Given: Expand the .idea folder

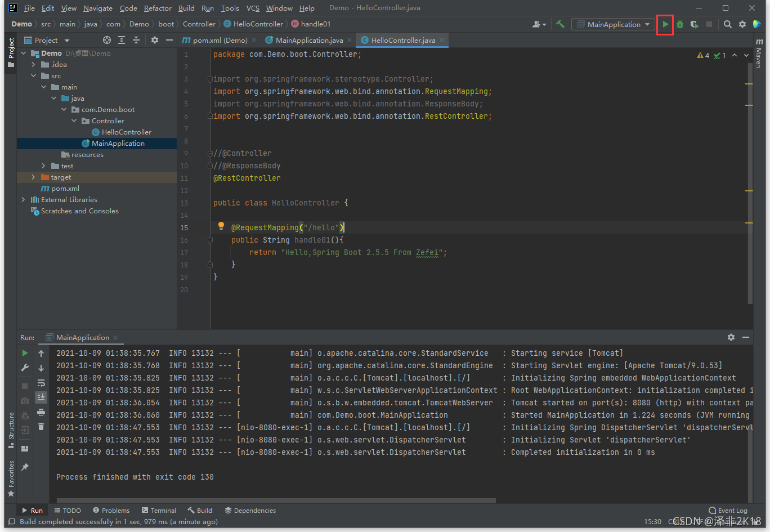Looking at the screenshot, I should (x=34, y=65).
